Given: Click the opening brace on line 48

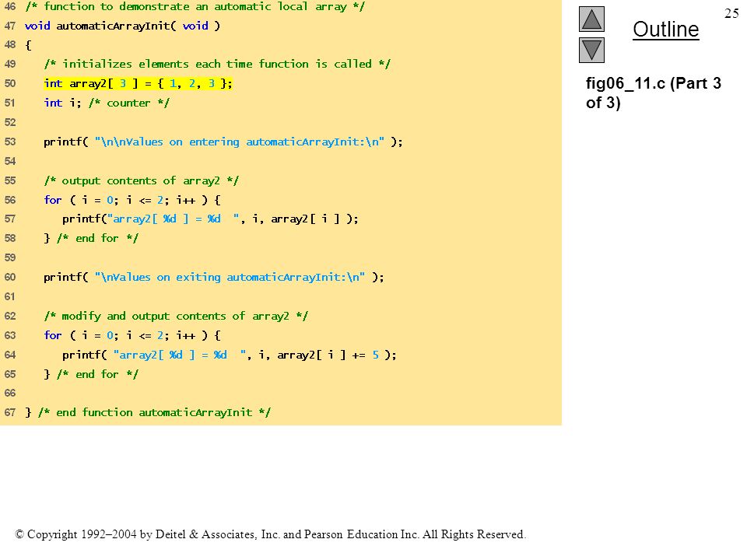Looking at the screenshot, I should [28, 45].
